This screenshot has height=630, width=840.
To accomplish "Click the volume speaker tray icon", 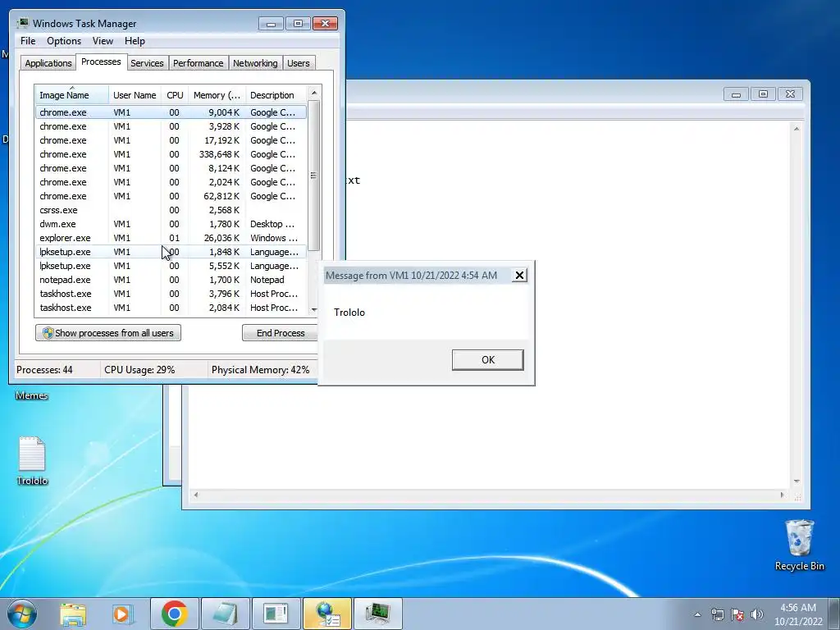I will tap(757, 614).
